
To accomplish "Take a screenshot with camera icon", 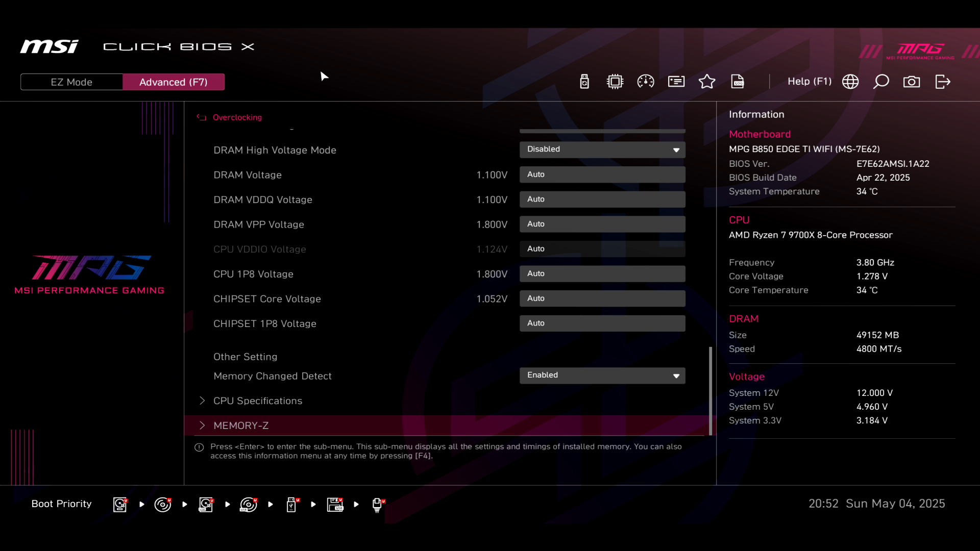I will point(912,82).
